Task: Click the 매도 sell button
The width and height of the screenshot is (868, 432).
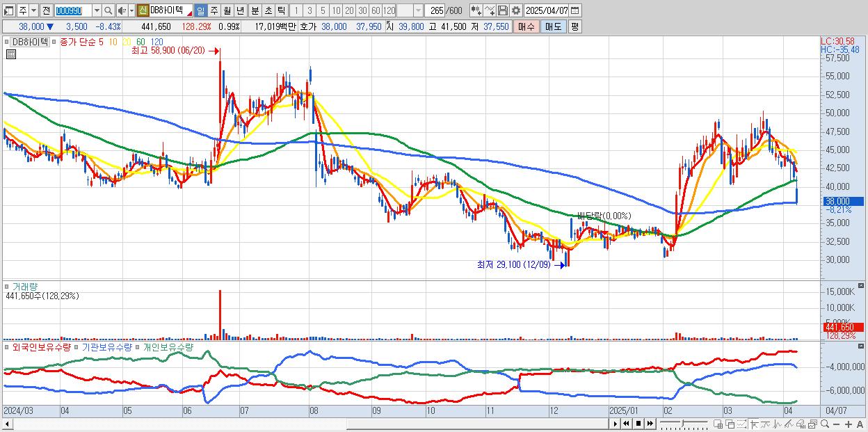Action: tap(554, 26)
